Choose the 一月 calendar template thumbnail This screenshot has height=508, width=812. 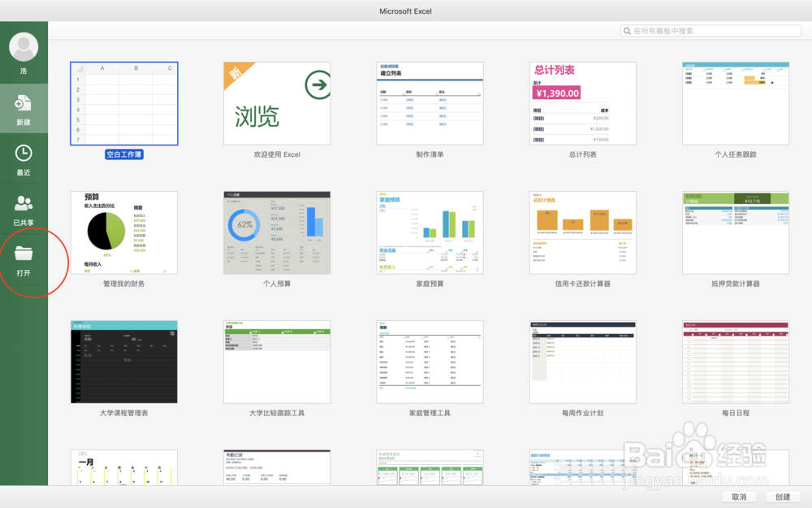pos(124,467)
